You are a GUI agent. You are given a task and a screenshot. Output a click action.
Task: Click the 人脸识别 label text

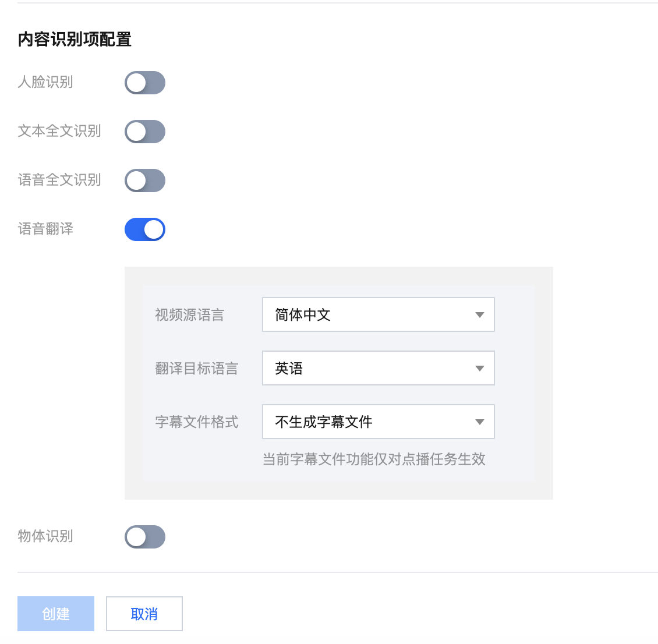pyautogui.click(x=45, y=82)
